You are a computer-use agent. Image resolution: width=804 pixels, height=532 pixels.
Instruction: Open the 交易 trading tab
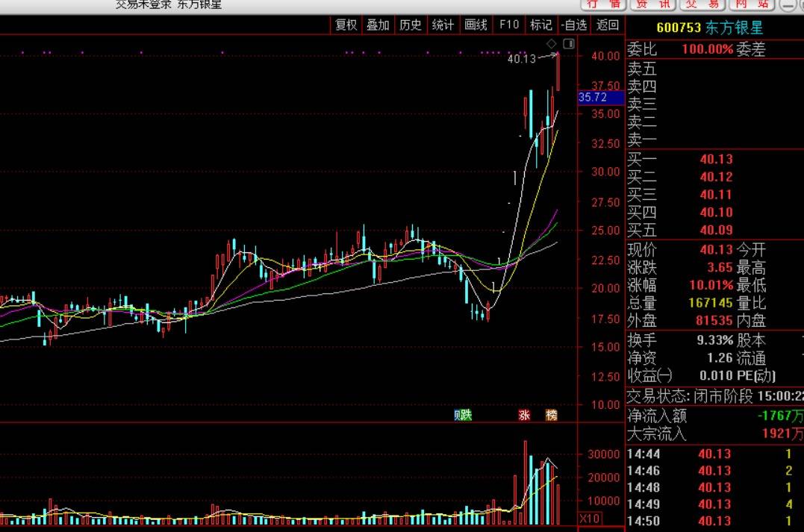(702, 4)
